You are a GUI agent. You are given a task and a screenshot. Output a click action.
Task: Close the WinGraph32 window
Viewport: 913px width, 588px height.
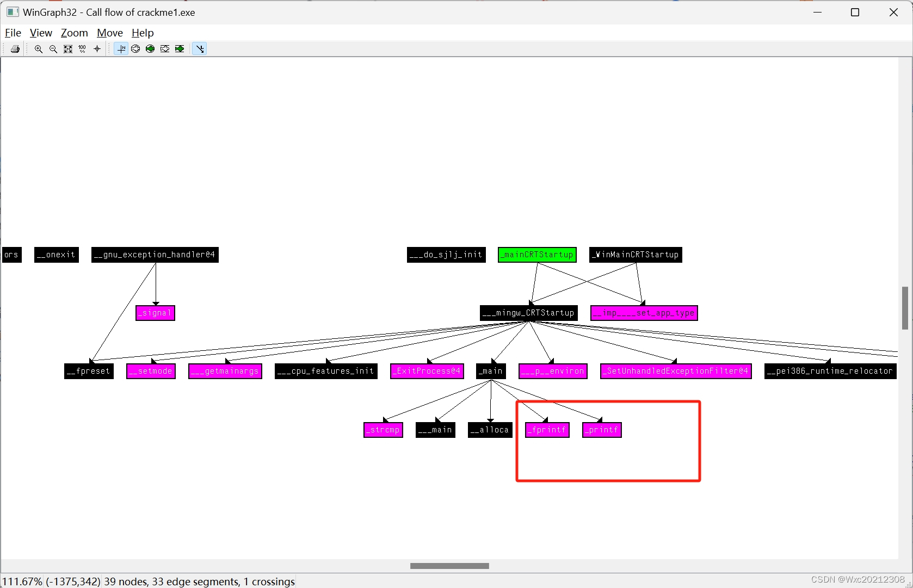[893, 12]
